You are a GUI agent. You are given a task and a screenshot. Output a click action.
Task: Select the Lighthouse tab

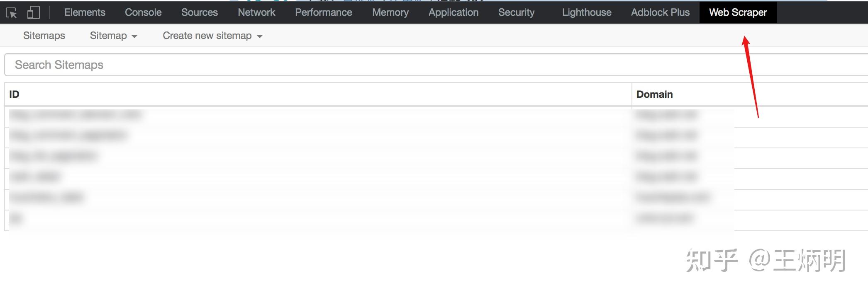pyautogui.click(x=586, y=12)
